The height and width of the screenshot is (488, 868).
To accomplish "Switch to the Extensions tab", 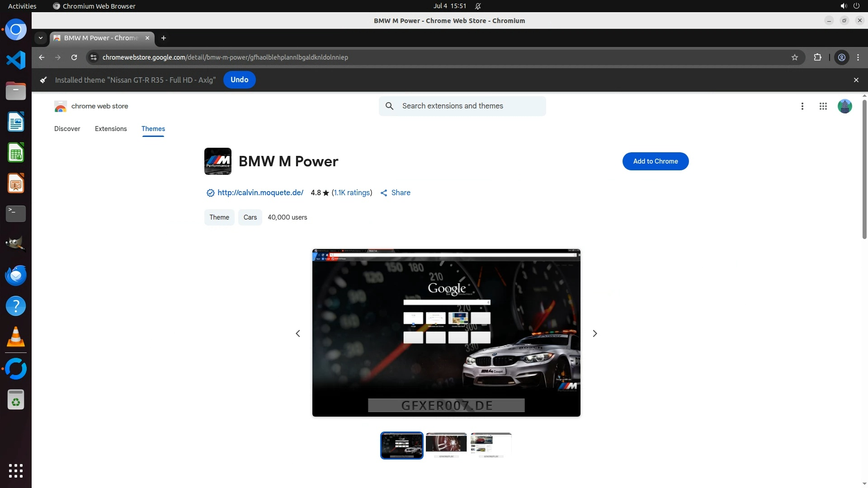I will coord(111,129).
